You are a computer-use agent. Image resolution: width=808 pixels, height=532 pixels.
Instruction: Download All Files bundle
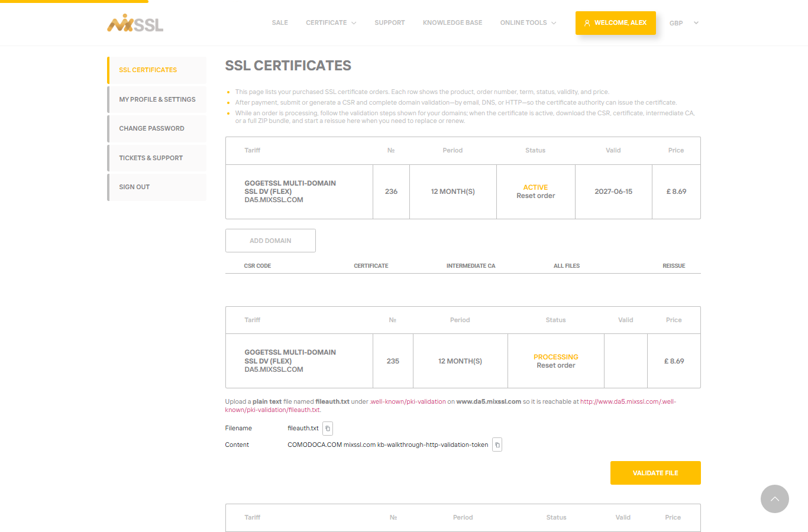(567, 266)
